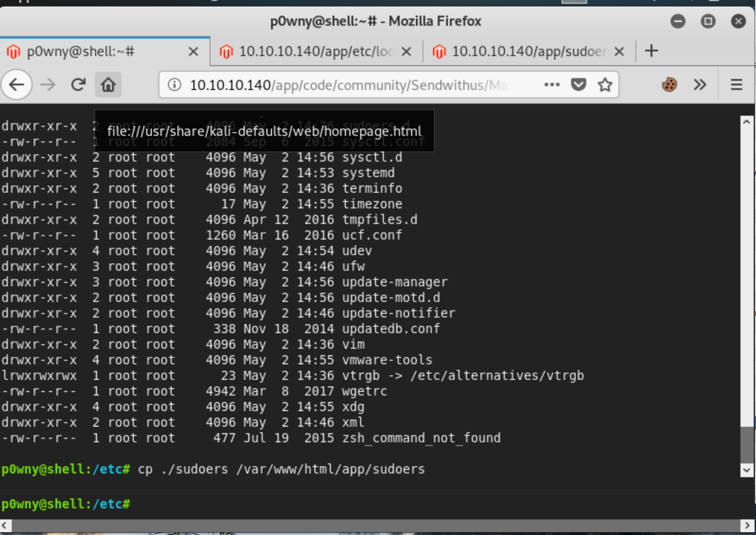This screenshot has height=535, width=756.
Task: Click the forward navigation arrow
Action: point(48,85)
